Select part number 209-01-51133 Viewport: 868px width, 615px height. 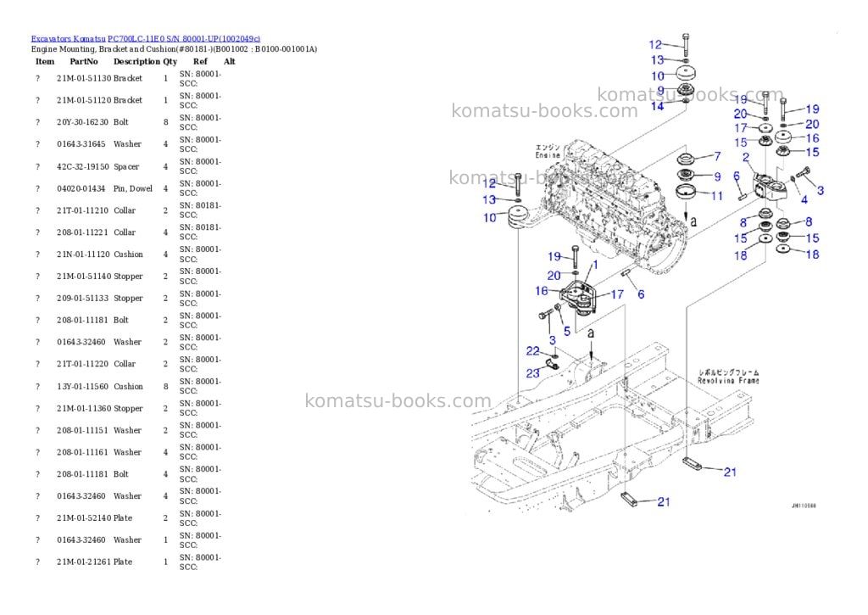click(82, 298)
